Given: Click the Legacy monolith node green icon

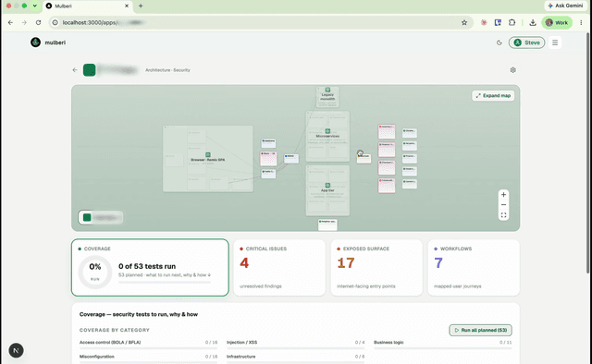Looking at the screenshot, I should tap(327, 90).
